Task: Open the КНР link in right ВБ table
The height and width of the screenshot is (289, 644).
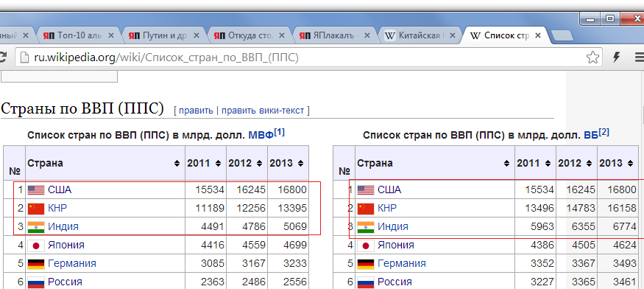Action: pos(387,209)
